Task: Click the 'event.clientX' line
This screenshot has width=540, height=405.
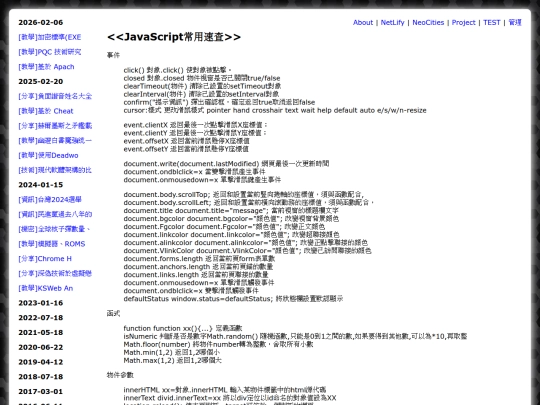Action: coord(196,125)
